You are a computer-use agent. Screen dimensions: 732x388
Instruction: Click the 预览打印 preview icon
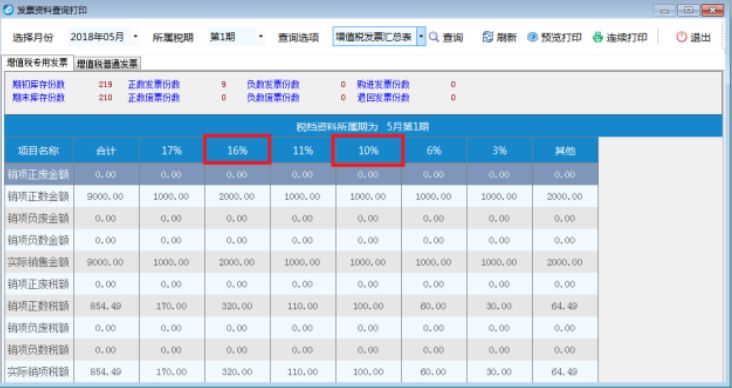click(532, 37)
